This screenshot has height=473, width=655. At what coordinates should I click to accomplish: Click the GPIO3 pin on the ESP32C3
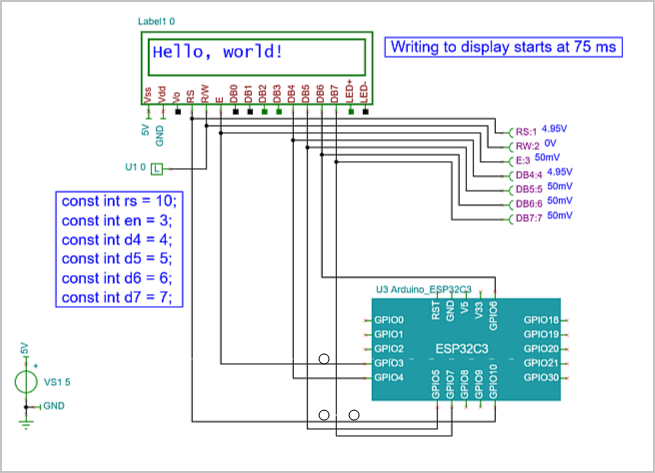(388, 363)
